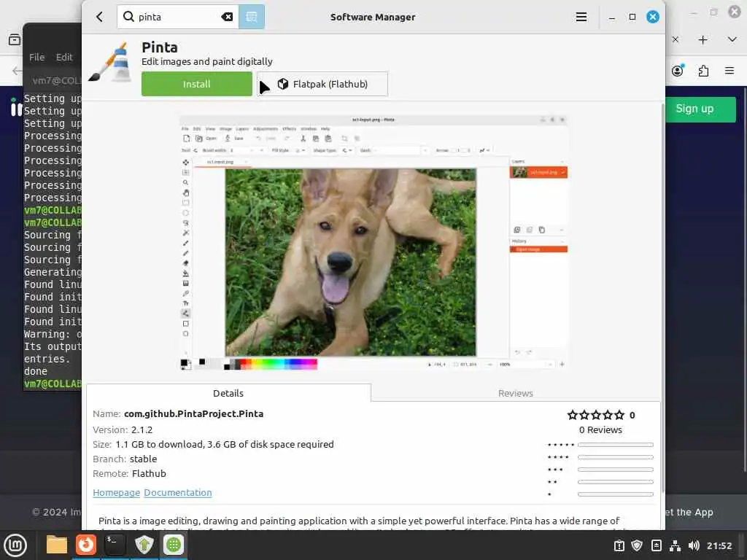This screenshot has height=560, width=747.
Task: Open a new browser tab with plus
Action: pos(703,40)
